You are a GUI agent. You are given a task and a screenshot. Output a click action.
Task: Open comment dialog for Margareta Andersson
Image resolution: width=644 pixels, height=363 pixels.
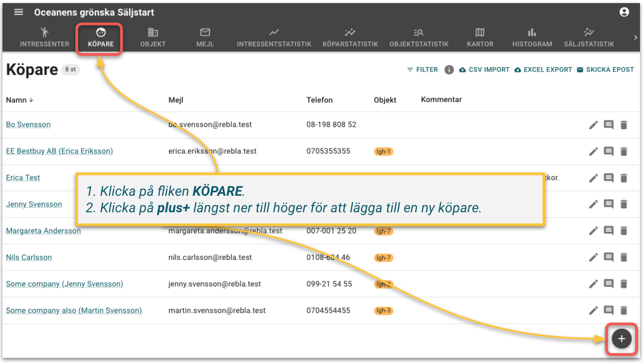coord(609,231)
